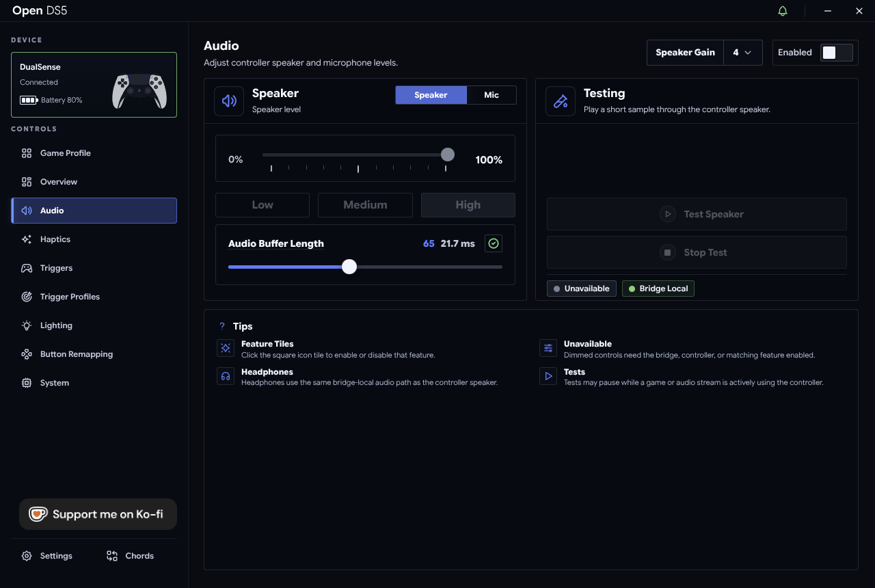Click the Button Remapping icon
Viewport: 875px width, 588px height.
[x=27, y=354]
